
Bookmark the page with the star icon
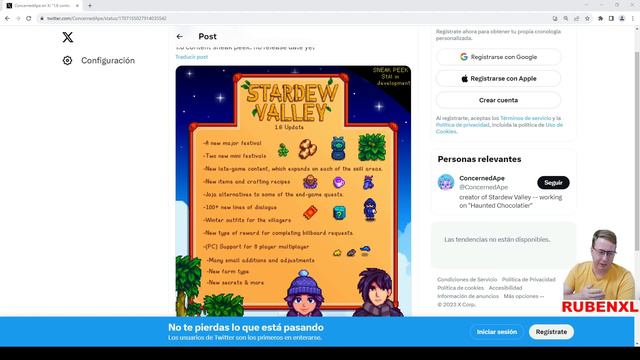(x=587, y=18)
